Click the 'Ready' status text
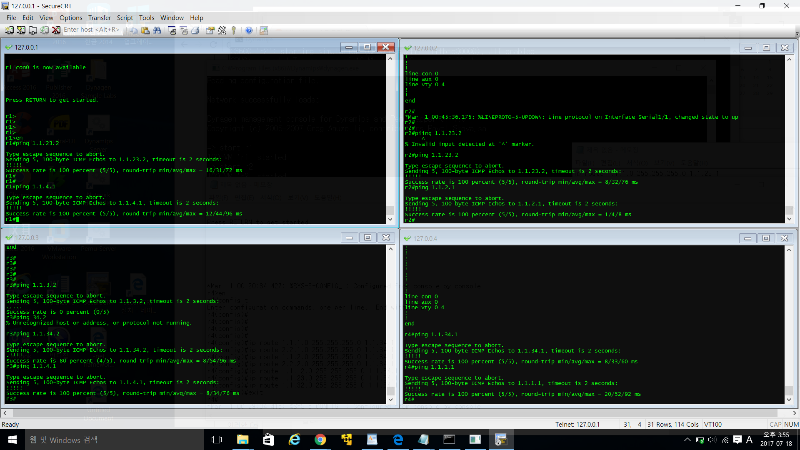The width and height of the screenshot is (800, 450). coord(10,424)
